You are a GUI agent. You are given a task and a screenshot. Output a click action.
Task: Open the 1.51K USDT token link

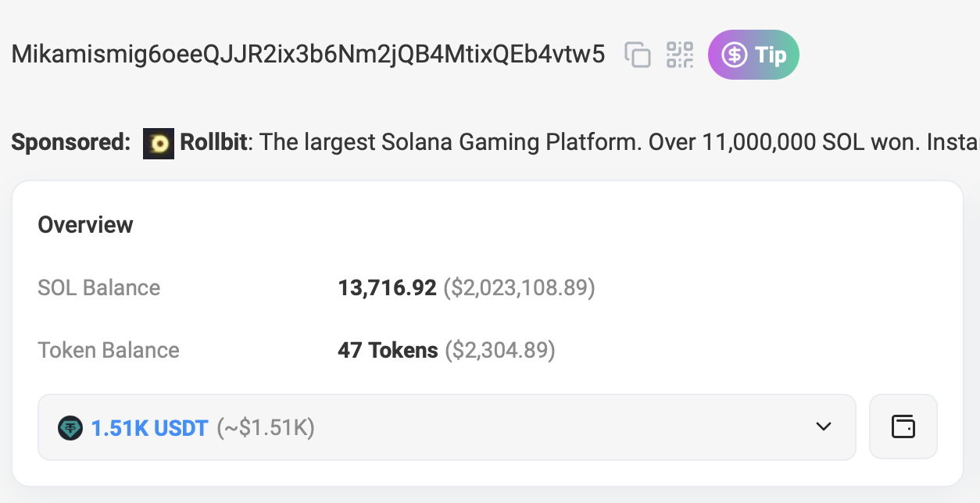[x=149, y=428]
